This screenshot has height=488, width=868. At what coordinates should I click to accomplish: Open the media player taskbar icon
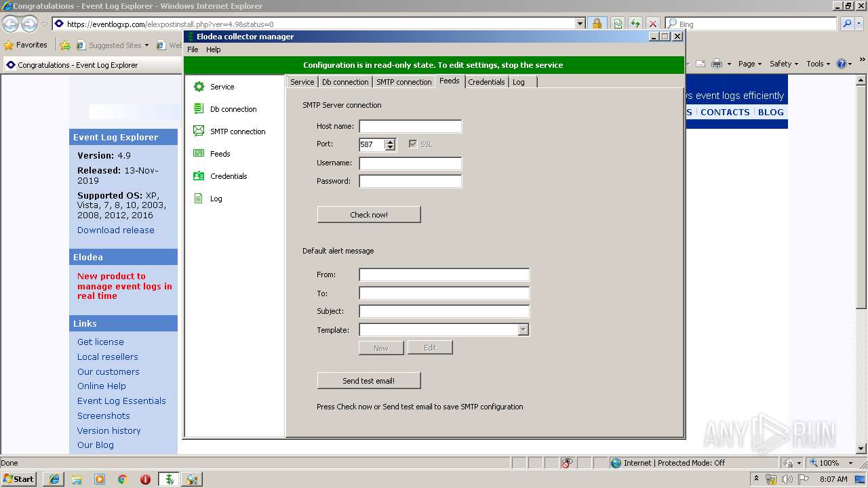[100, 479]
